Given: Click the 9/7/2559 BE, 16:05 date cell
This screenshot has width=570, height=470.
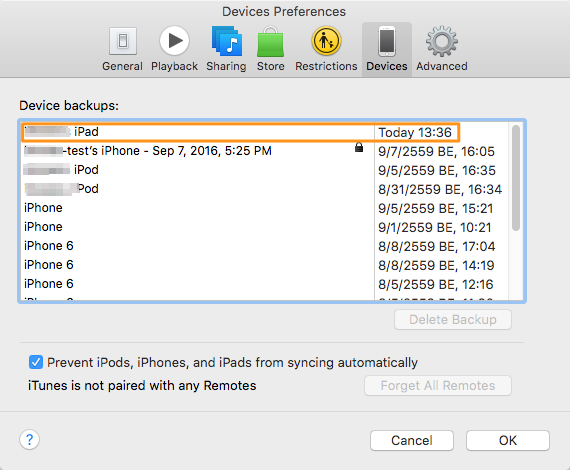Looking at the screenshot, I should [436, 151].
